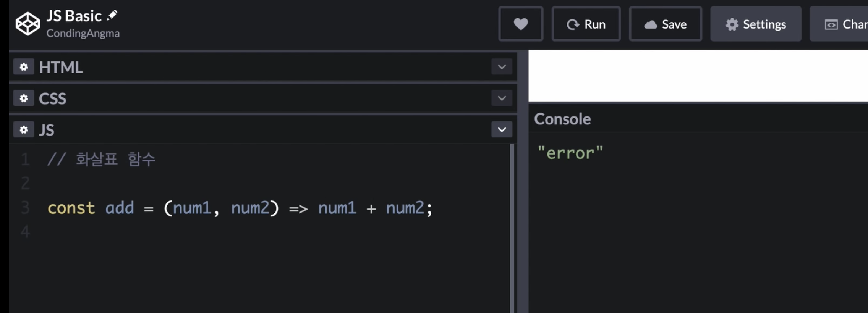Click the Korean comment on line 1
The width and height of the screenshot is (868, 313).
tap(101, 159)
